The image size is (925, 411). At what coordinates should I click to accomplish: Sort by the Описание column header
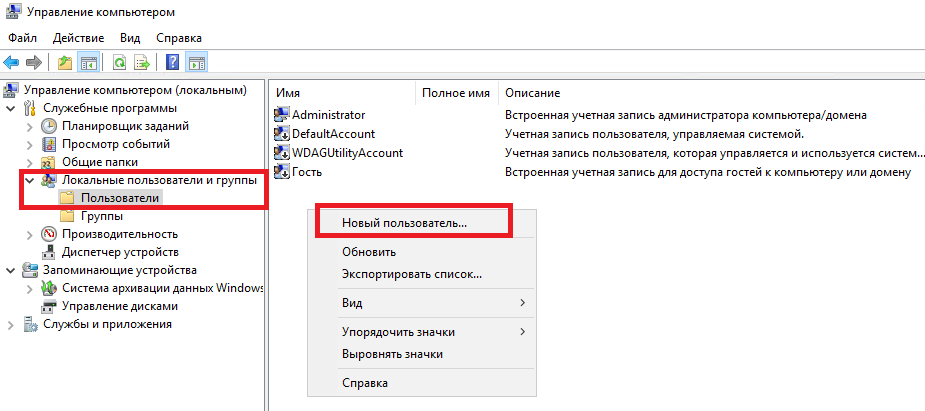click(533, 93)
